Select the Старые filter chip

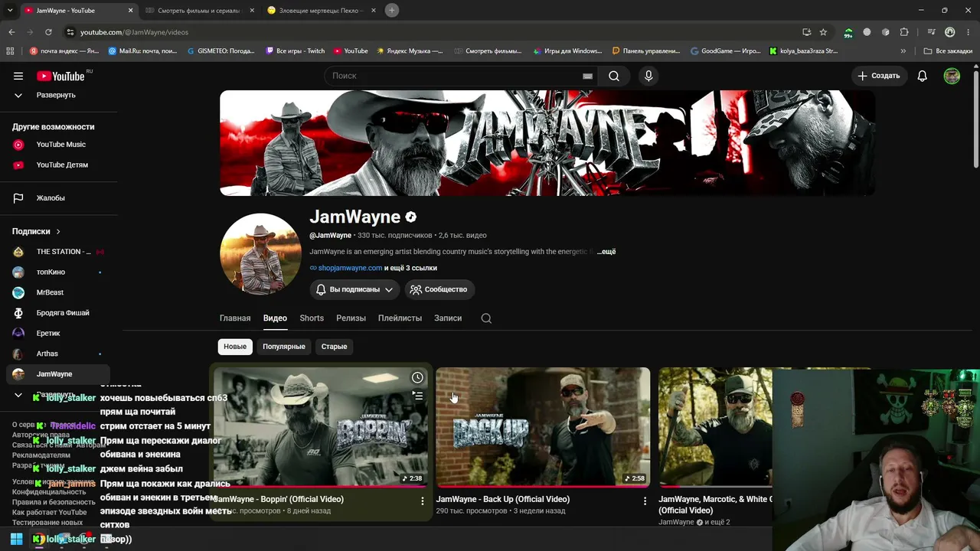pyautogui.click(x=334, y=347)
